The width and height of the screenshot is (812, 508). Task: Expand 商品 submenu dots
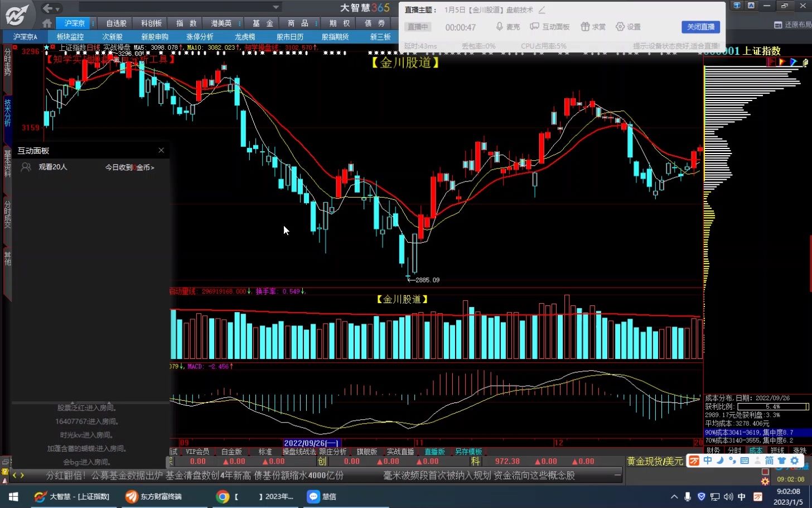316,23
